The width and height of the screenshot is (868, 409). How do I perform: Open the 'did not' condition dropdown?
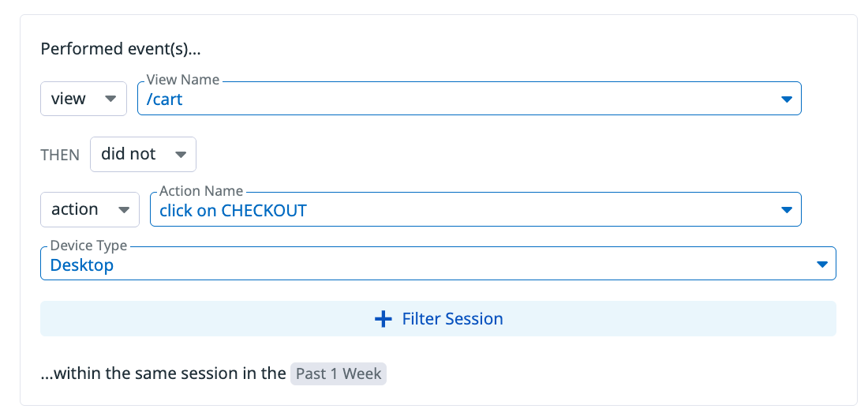143,154
